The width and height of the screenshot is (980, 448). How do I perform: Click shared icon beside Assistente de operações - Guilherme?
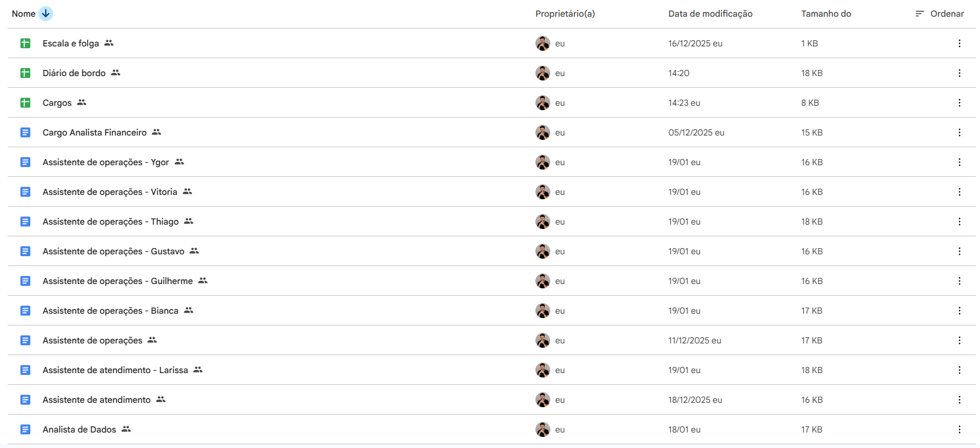pyautogui.click(x=203, y=281)
